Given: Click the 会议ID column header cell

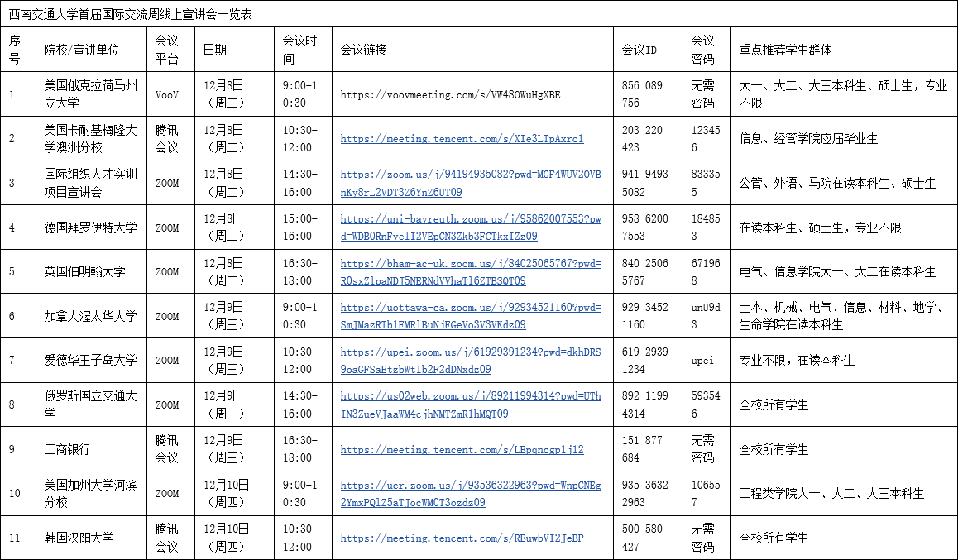Looking at the screenshot, I should 639,50.
